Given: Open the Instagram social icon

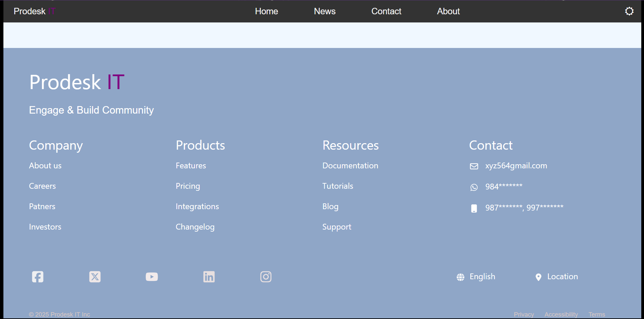Looking at the screenshot, I should (266, 277).
